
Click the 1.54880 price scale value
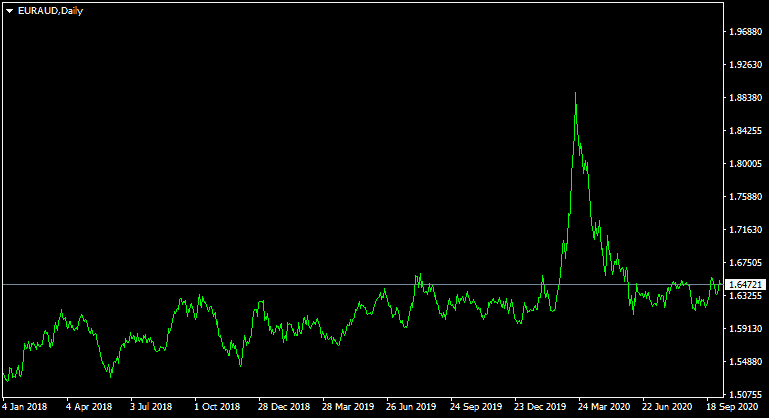(745, 362)
